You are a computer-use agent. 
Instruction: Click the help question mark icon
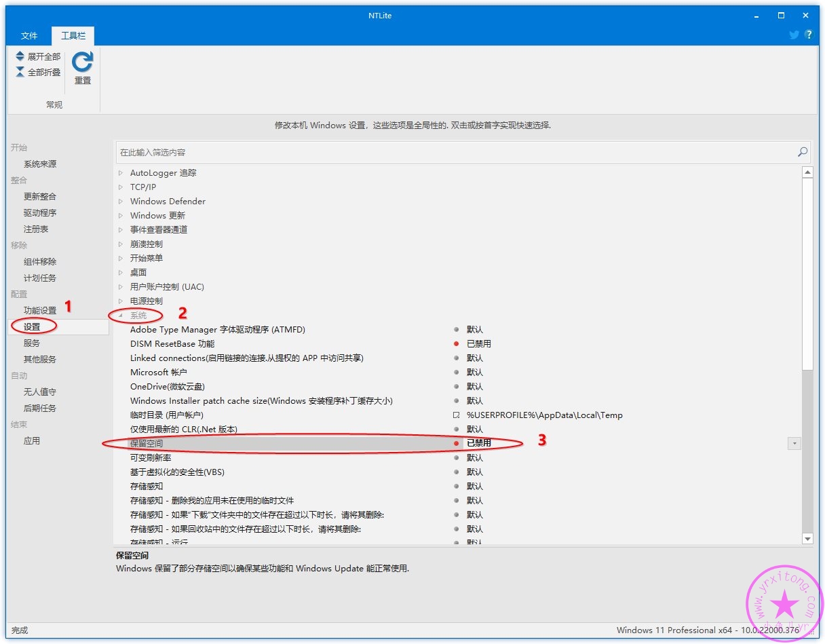point(809,35)
